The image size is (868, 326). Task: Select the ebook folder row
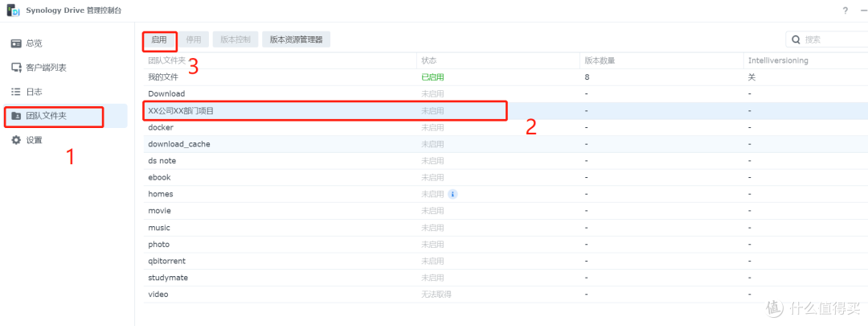coord(506,177)
